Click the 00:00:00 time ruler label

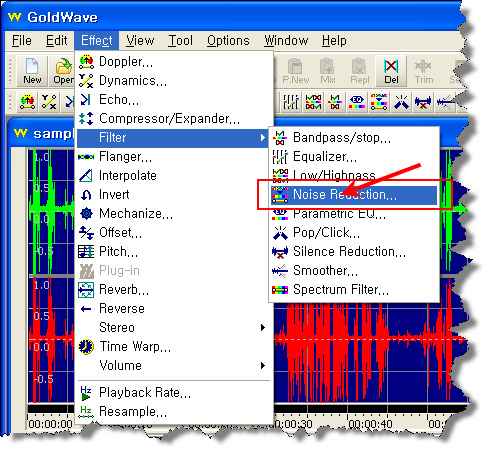click(x=51, y=424)
